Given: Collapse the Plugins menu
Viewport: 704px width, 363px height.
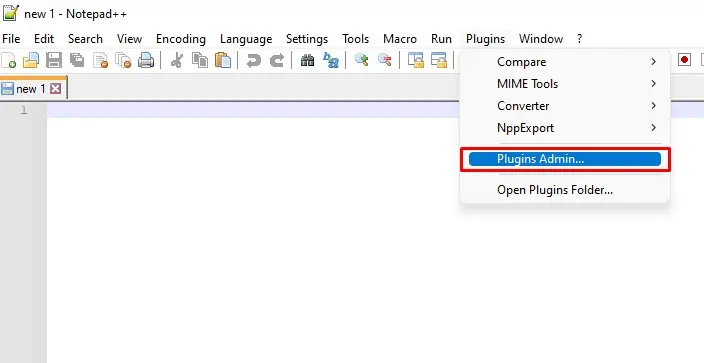Looking at the screenshot, I should point(485,39).
